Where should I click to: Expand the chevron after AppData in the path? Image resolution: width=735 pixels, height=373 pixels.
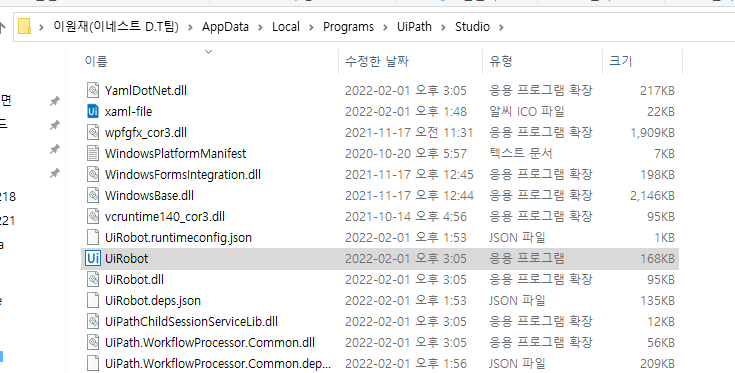[261, 27]
